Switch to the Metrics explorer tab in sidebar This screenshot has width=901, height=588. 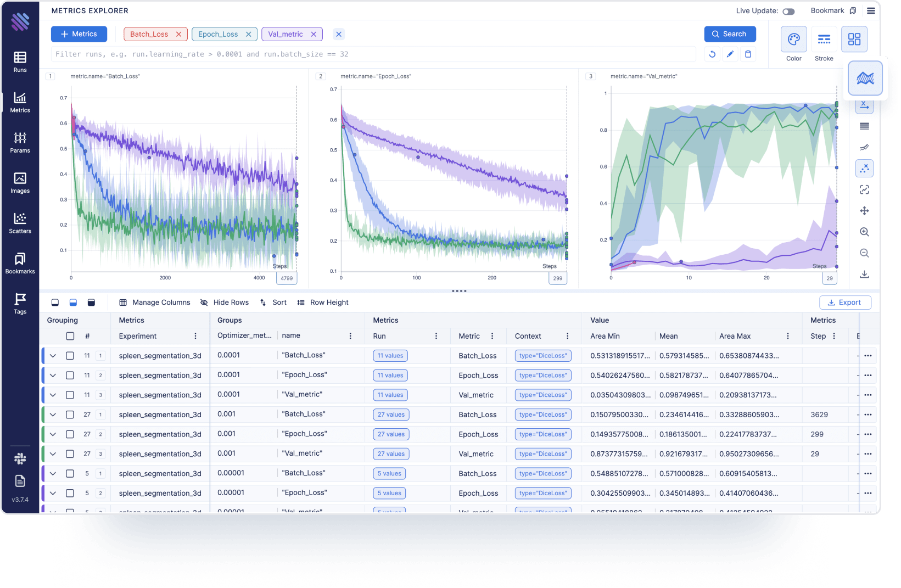coord(20,102)
